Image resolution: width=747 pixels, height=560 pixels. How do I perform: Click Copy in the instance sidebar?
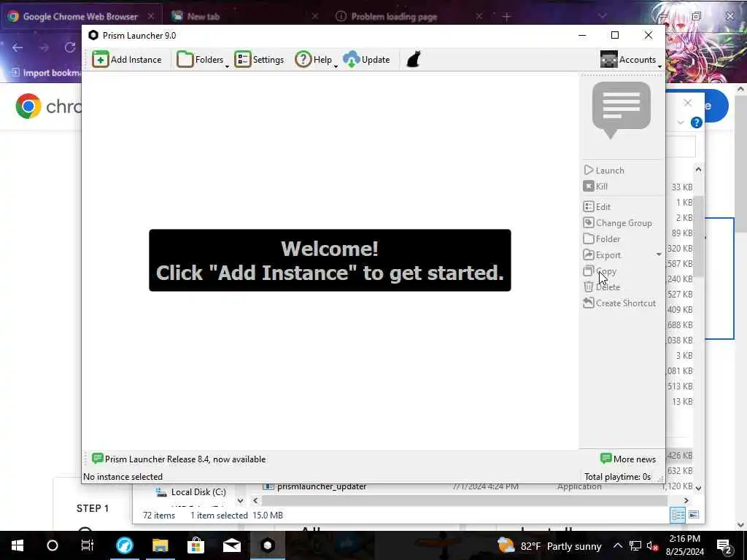[600, 271]
